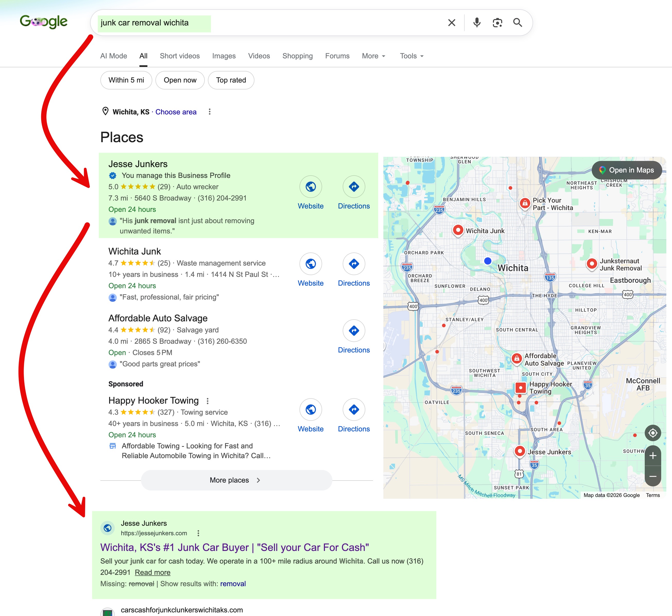Viewport: 672px width, 616px height.
Task: Open three-dot menu beside jessejunkers.com URL
Action: click(198, 533)
